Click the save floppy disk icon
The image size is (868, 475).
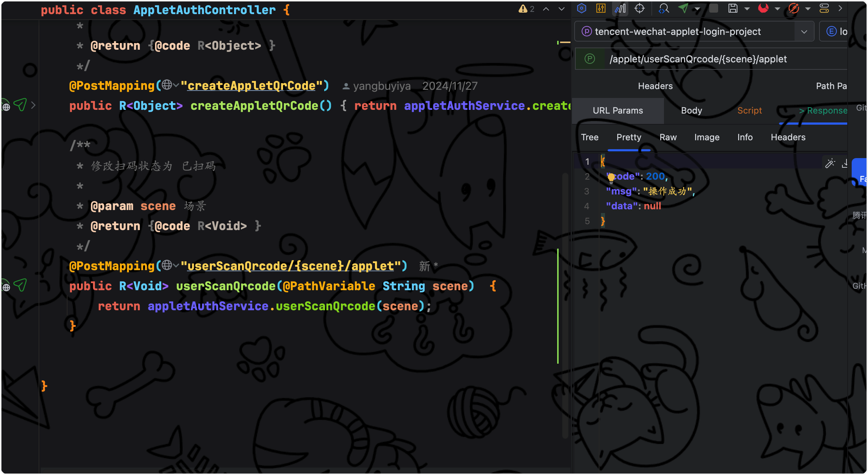(733, 8)
